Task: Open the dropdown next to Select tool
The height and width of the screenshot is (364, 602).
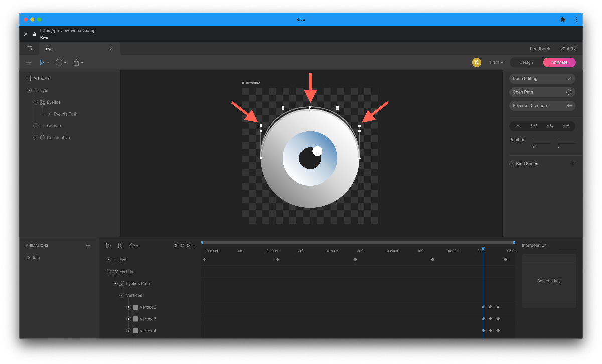Action: [x=48, y=63]
